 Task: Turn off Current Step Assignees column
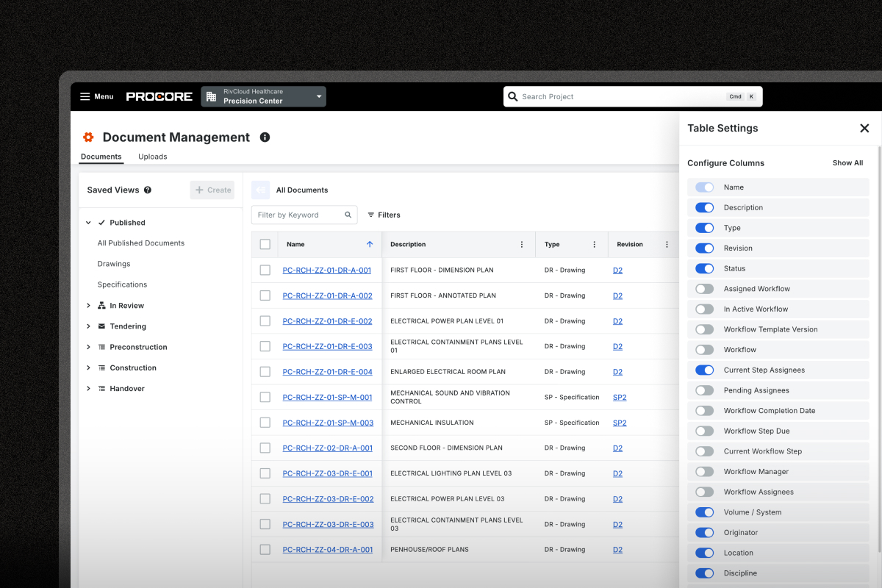(x=704, y=370)
